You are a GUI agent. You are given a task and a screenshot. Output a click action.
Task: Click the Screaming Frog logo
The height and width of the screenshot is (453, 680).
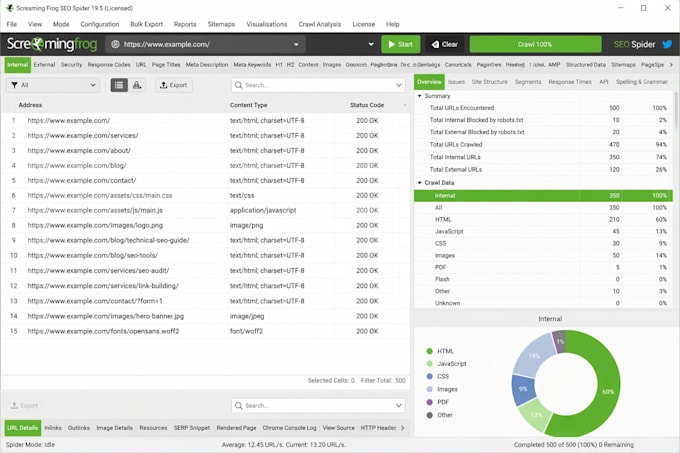coord(52,44)
